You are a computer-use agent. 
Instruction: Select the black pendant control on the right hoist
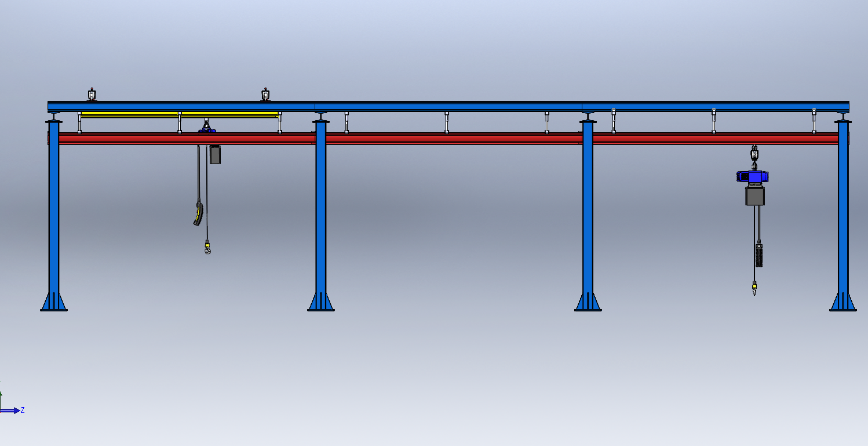tap(759, 255)
